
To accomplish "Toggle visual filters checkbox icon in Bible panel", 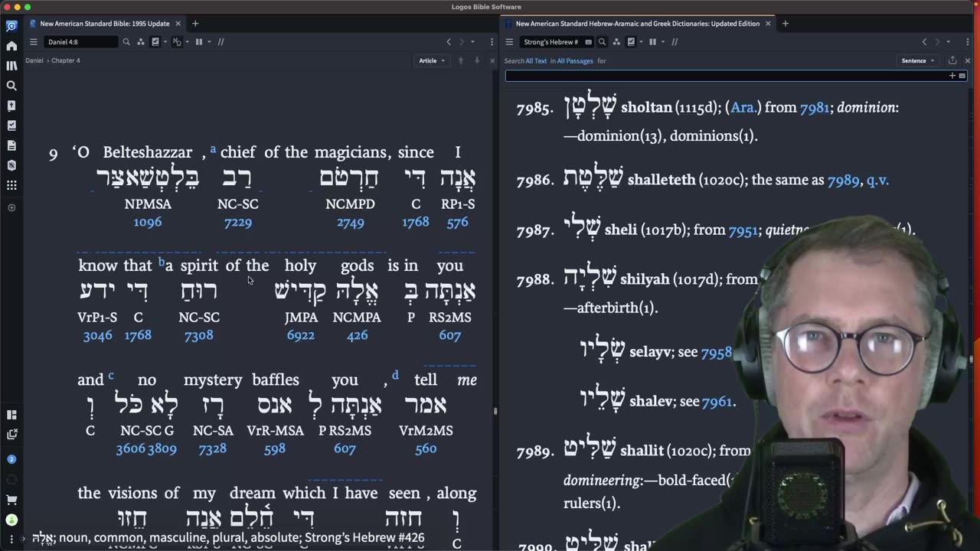I will click(x=155, y=42).
